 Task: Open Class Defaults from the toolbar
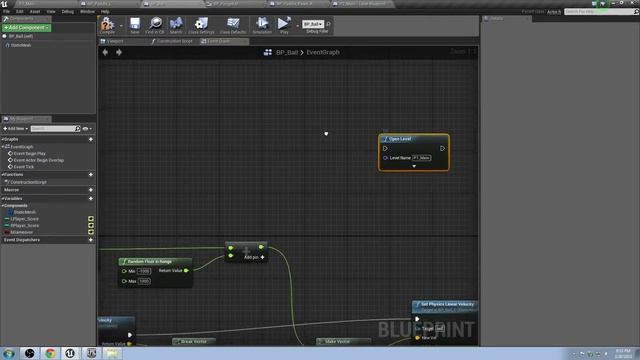click(233, 24)
